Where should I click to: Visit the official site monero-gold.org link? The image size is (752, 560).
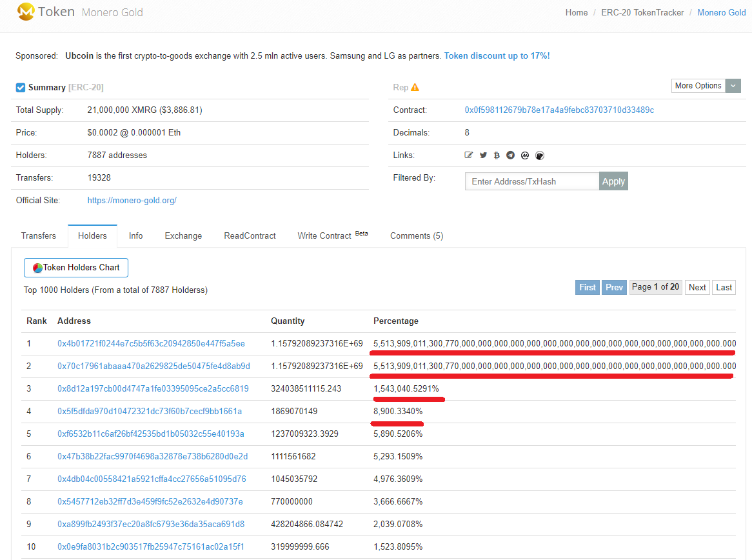pos(132,200)
